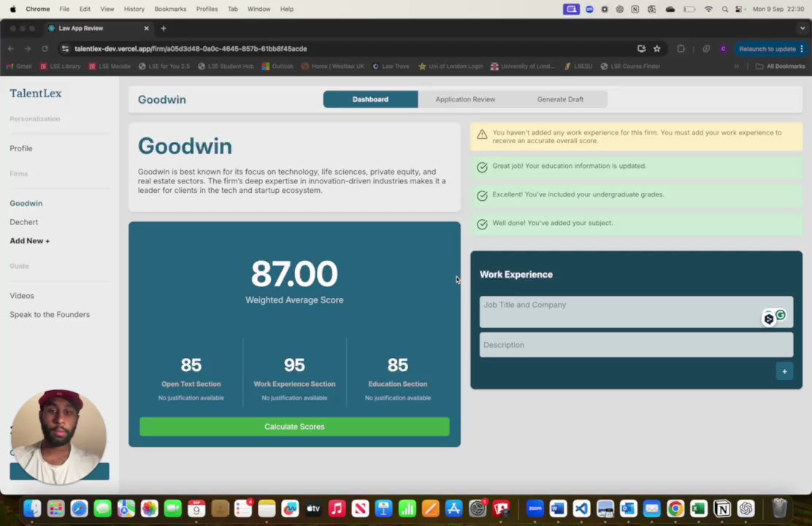Open Speak to the Founders

click(50, 315)
